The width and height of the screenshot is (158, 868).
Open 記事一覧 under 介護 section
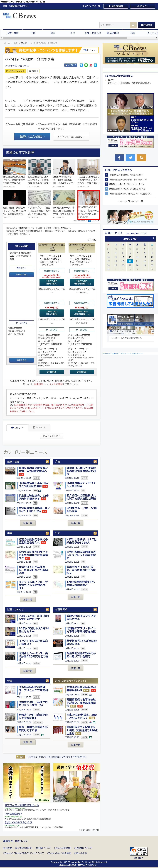[x=76, y=523]
